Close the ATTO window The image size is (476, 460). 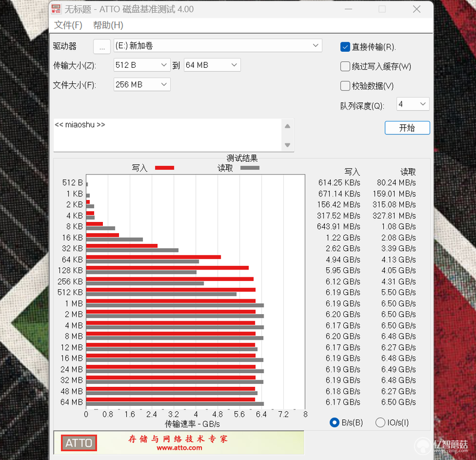pos(416,9)
